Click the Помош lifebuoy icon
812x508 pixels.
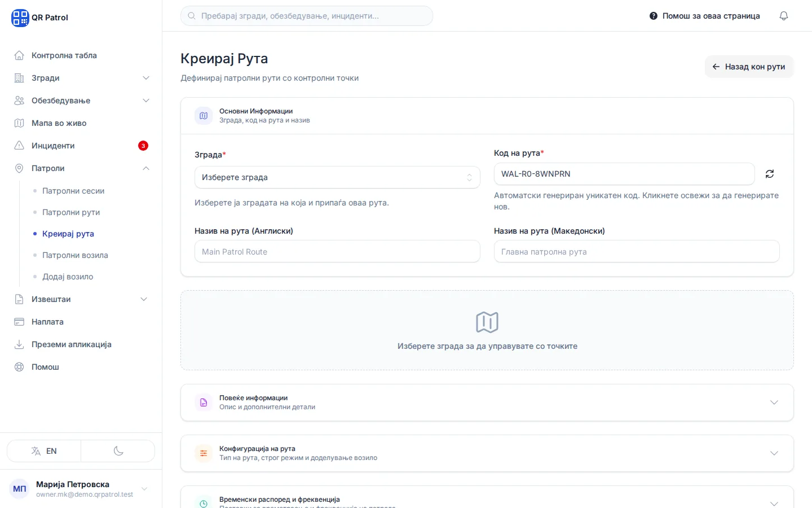[19, 367]
